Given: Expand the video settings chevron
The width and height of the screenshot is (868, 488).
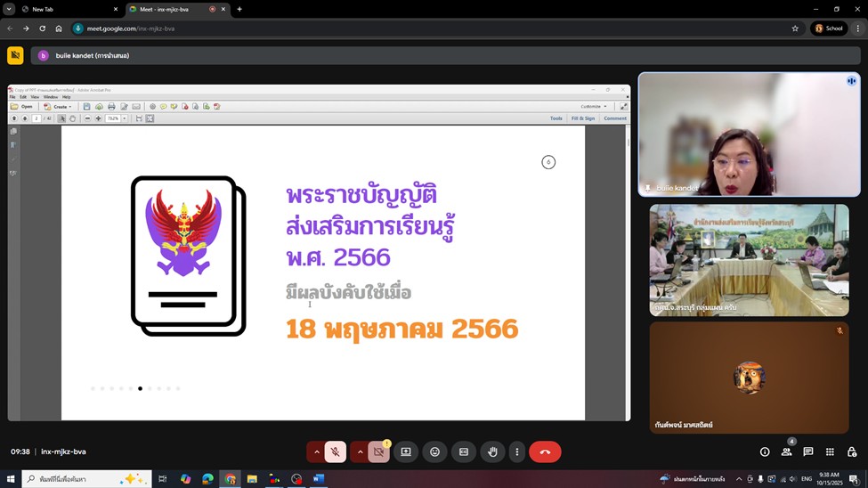Looking at the screenshot, I should (360, 451).
